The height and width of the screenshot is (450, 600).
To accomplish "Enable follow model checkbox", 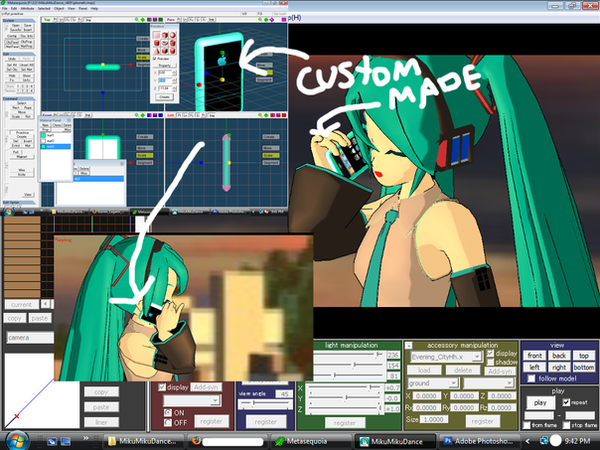I will click(532, 378).
